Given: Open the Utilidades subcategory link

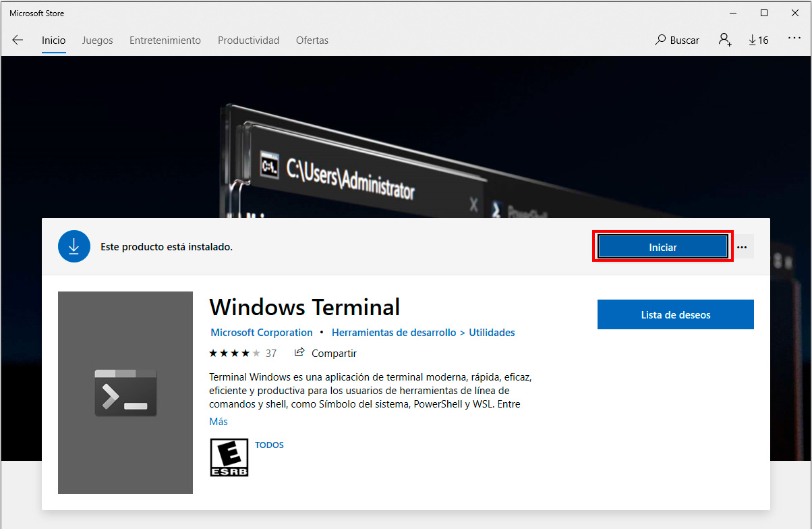Looking at the screenshot, I should [492, 333].
